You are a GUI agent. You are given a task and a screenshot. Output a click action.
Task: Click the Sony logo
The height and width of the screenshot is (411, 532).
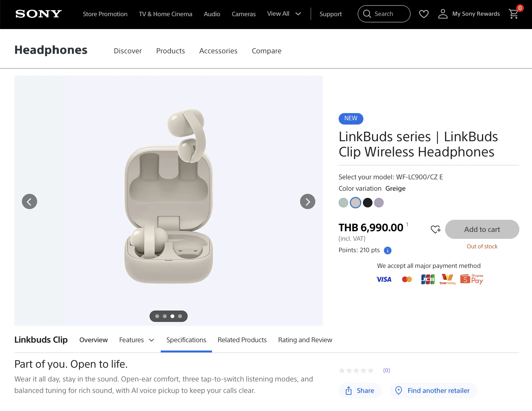click(x=39, y=14)
